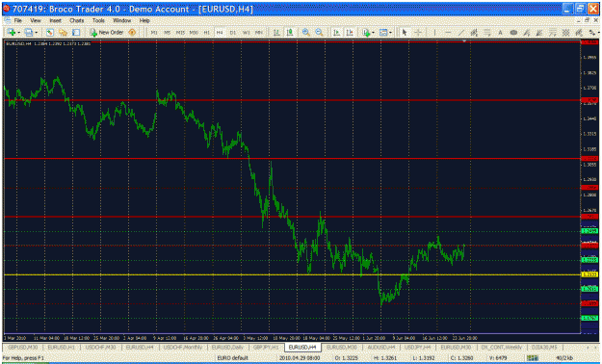Click the yellow price label on axis
The width and height of the screenshot is (602, 364).
coord(589,274)
